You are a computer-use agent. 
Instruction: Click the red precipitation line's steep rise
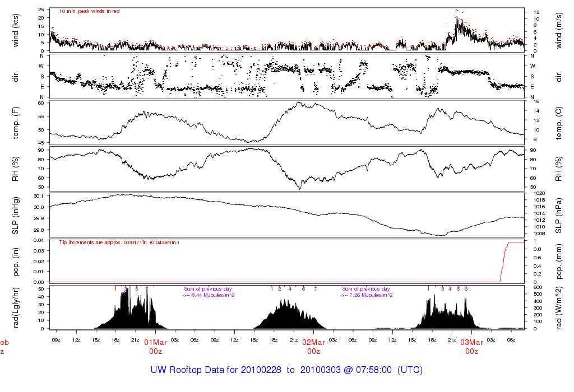click(x=504, y=262)
